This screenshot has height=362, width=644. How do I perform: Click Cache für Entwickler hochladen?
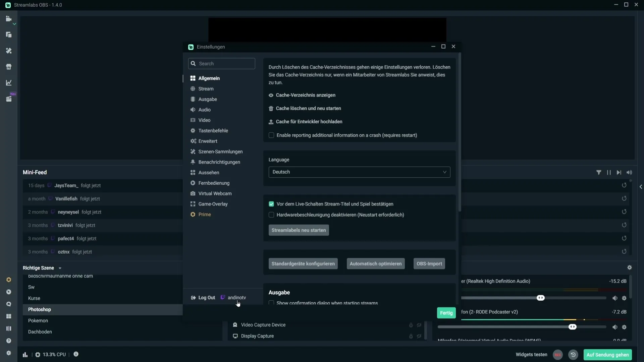click(x=309, y=122)
